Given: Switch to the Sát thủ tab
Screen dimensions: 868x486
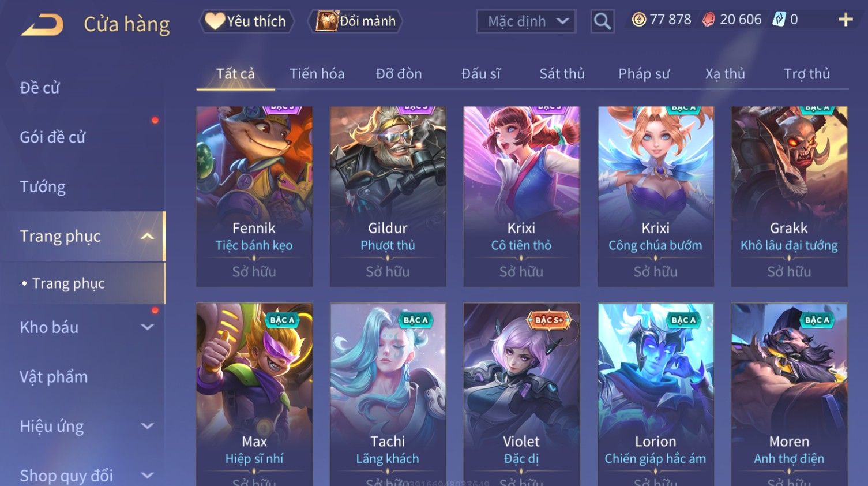Looking at the screenshot, I should click(x=562, y=74).
